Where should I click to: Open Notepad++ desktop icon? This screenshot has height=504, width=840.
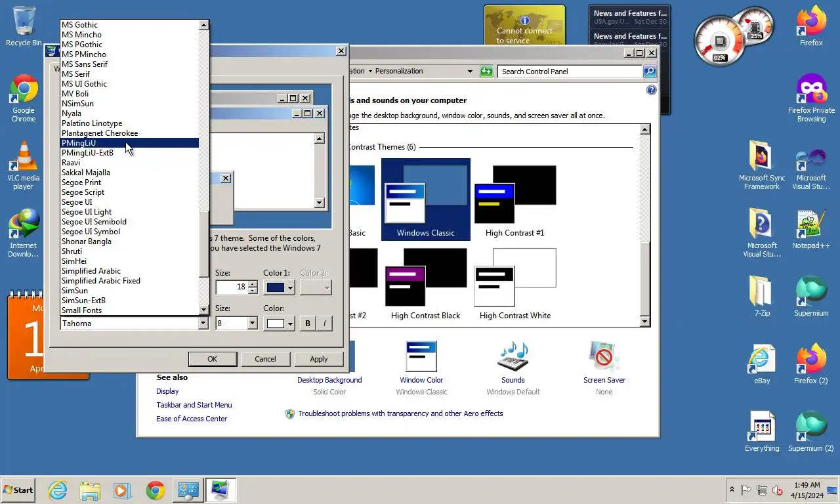pyautogui.click(x=811, y=230)
